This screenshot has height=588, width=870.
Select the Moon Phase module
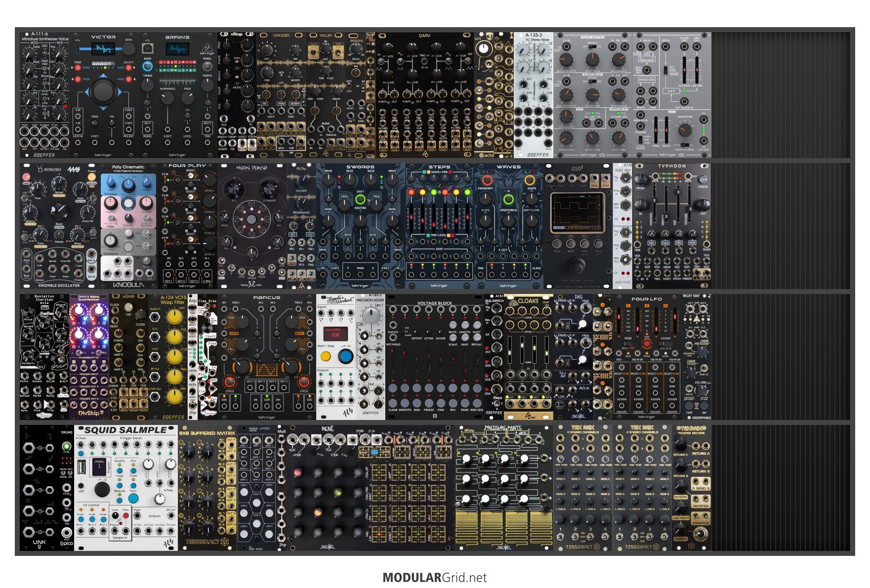click(252, 226)
